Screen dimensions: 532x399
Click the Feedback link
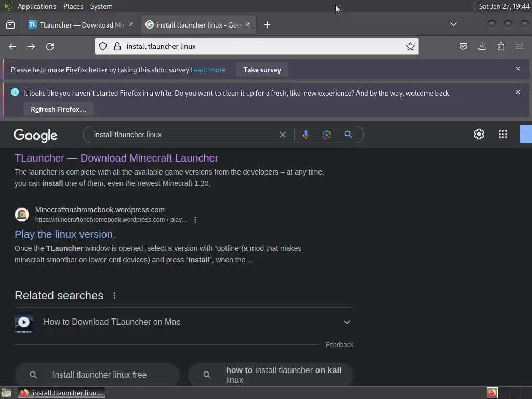coord(339,345)
